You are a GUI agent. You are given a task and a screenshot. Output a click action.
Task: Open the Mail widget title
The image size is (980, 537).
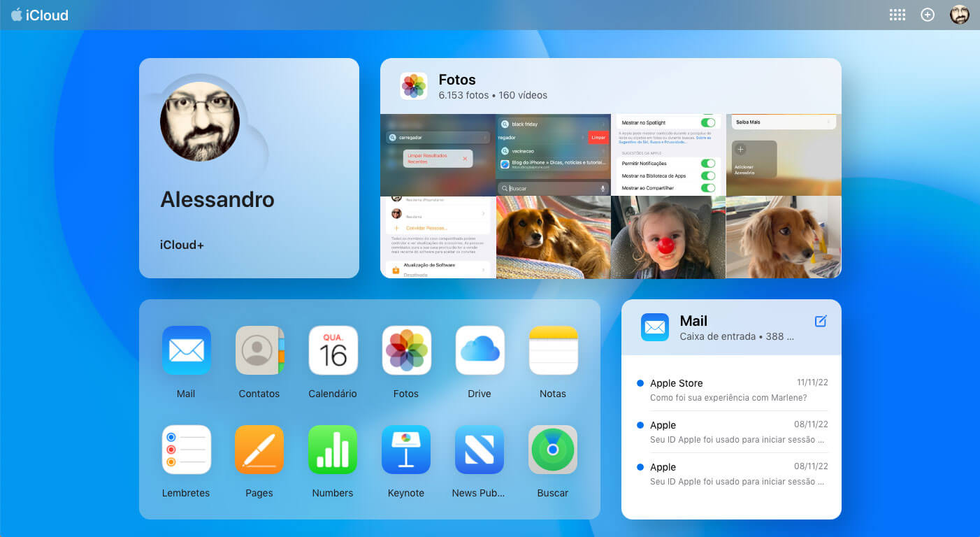693,321
